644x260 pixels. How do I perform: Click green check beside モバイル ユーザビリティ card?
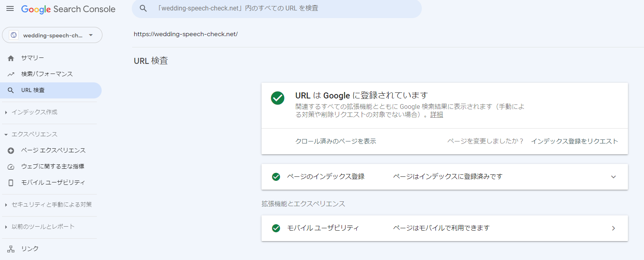click(x=276, y=228)
